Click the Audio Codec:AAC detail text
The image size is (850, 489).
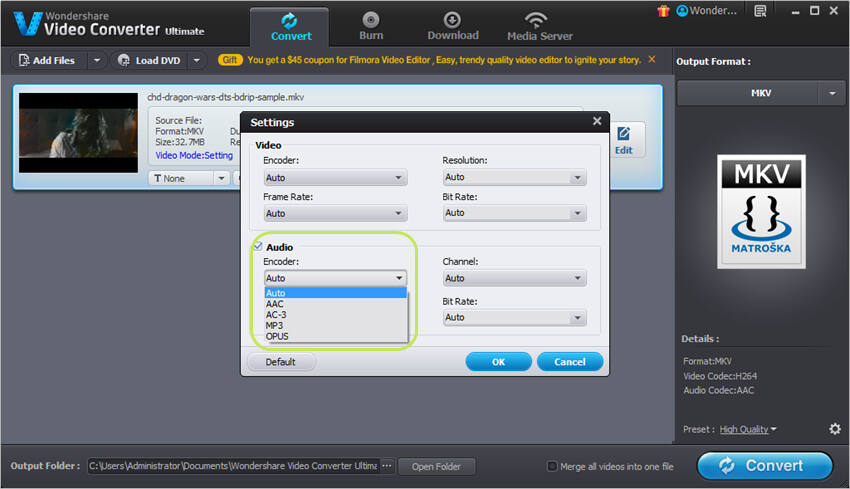(x=718, y=390)
